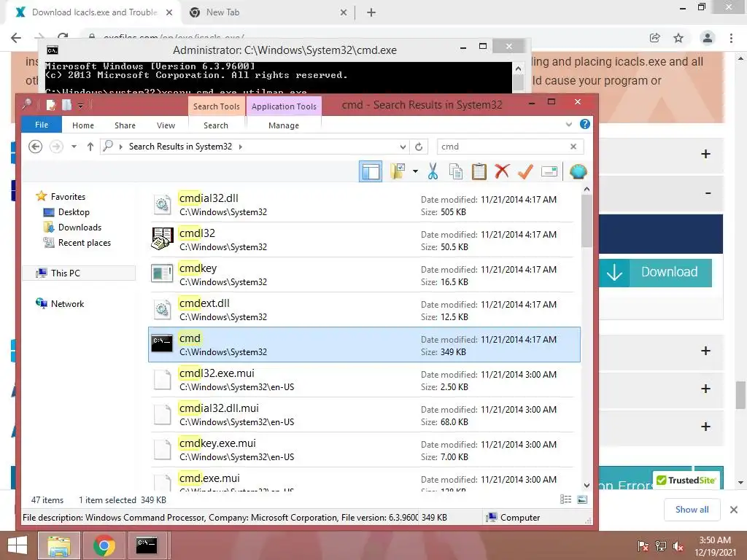The image size is (747, 560).
Task: Switch to the Share ribbon tab
Action: coord(125,125)
